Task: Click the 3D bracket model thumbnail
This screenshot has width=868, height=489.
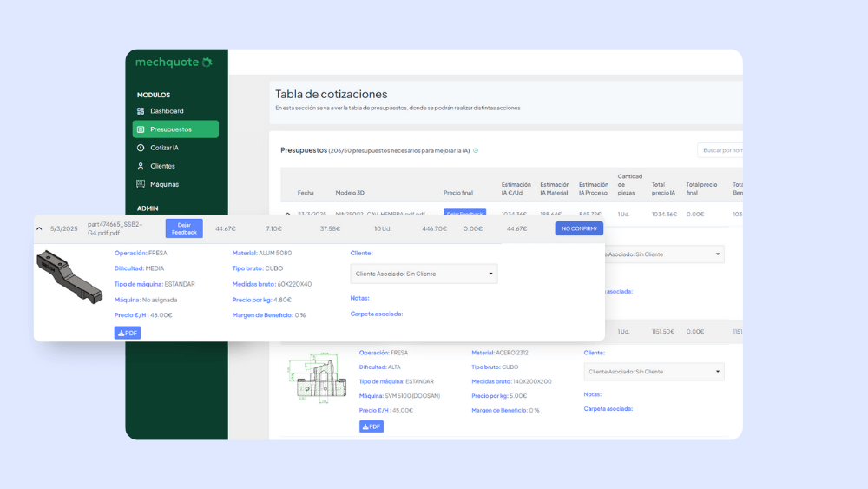Action: pyautogui.click(x=69, y=276)
